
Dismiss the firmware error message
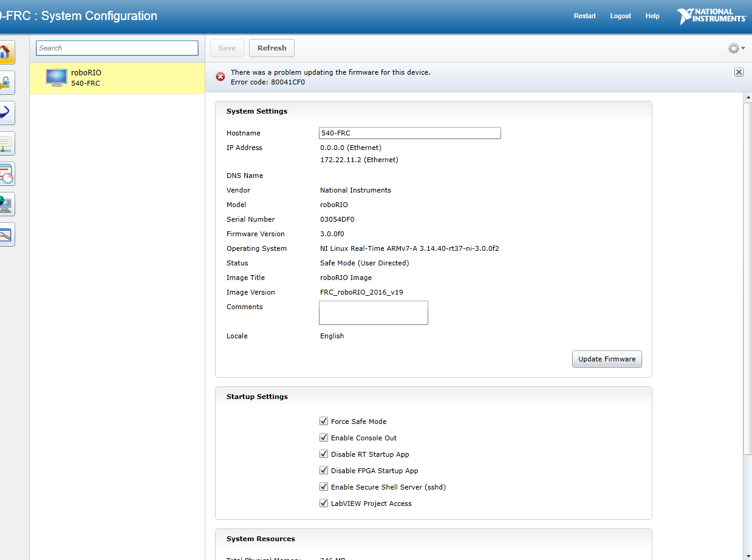(739, 72)
